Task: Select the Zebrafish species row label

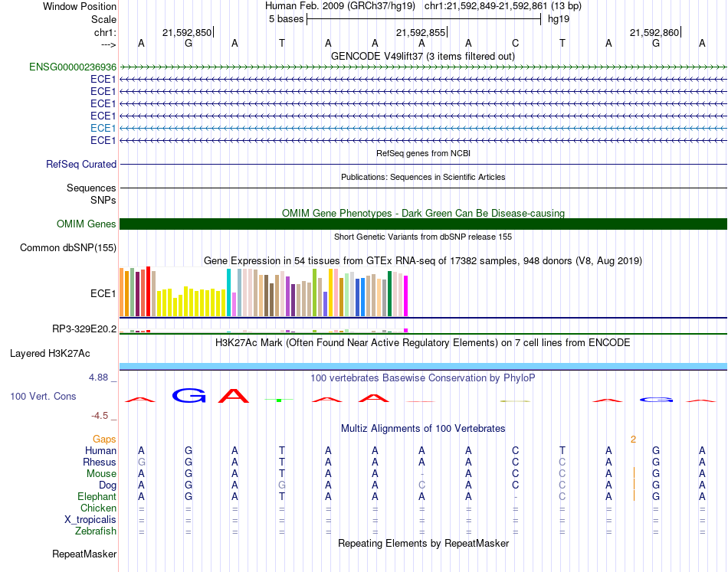Action: click(x=96, y=531)
